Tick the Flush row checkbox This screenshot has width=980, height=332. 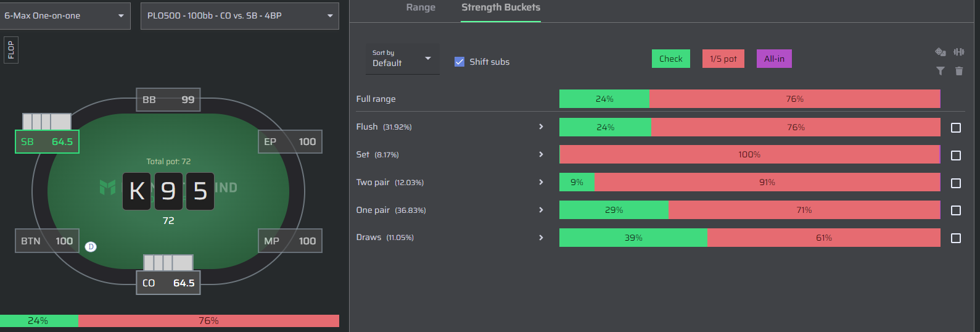click(x=956, y=128)
